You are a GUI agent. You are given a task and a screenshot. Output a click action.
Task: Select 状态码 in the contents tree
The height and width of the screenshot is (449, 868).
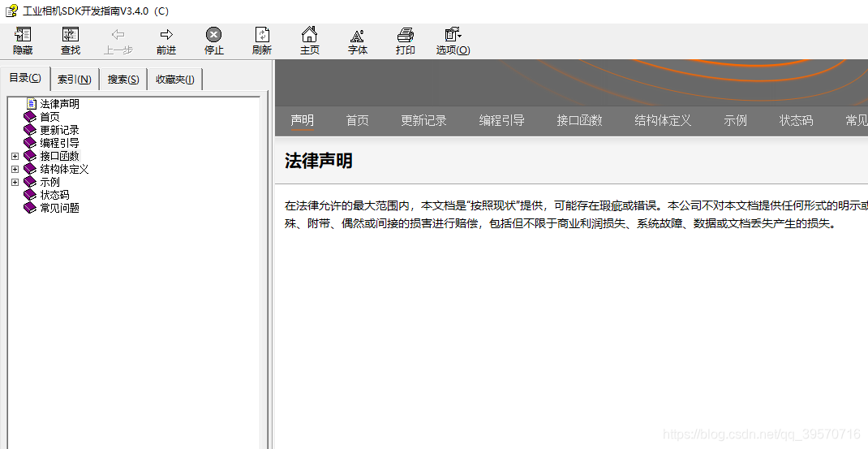point(55,195)
